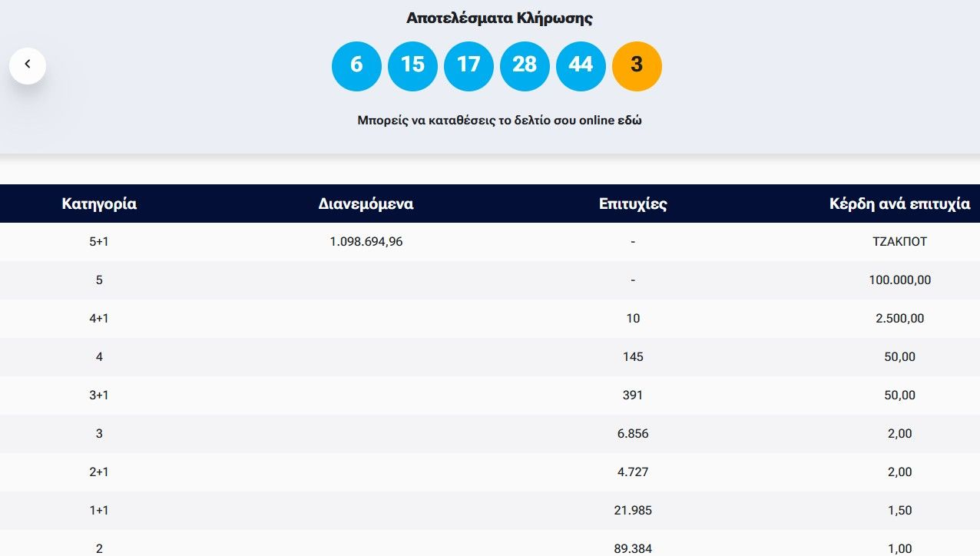Click the Επιτυχίες column header

coord(633,204)
